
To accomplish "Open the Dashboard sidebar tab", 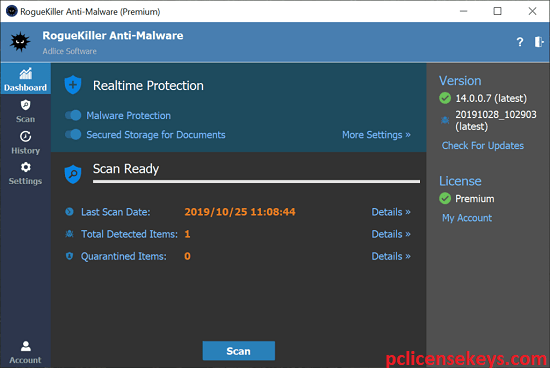I will pos(25,79).
